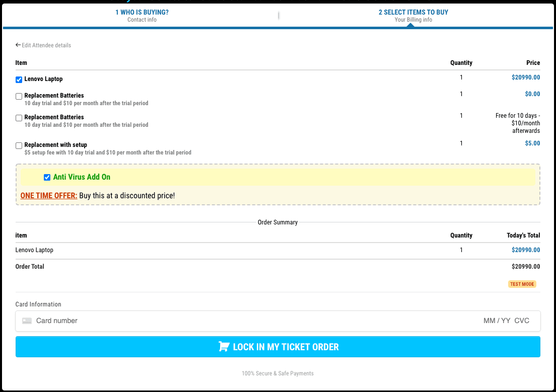The image size is (556, 392).
Task: Toggle the Anti Virus Add On checkbox
Action: pyautogui.click(x=47, y=177)
